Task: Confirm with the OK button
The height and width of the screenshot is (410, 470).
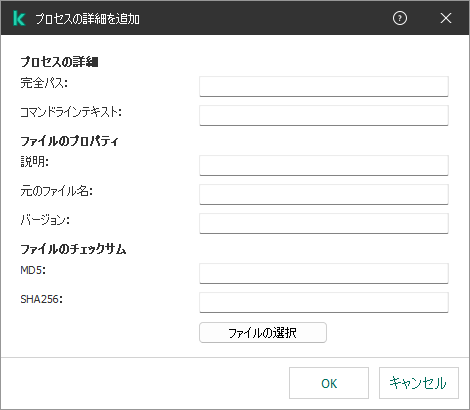Action: point(329,383)
